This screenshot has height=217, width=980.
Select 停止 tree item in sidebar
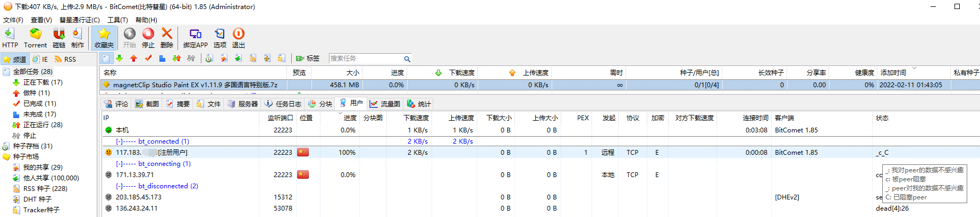click(30, 135)
